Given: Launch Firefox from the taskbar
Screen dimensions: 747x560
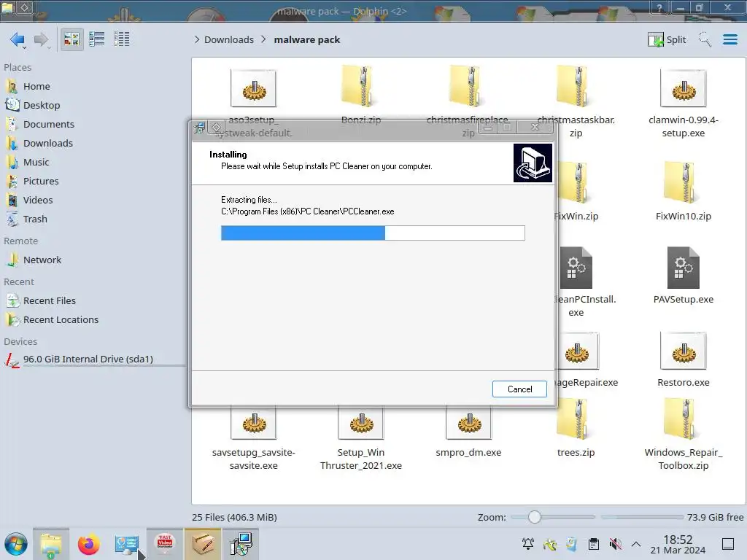Looking at the screenshot, I should (88, 544).
